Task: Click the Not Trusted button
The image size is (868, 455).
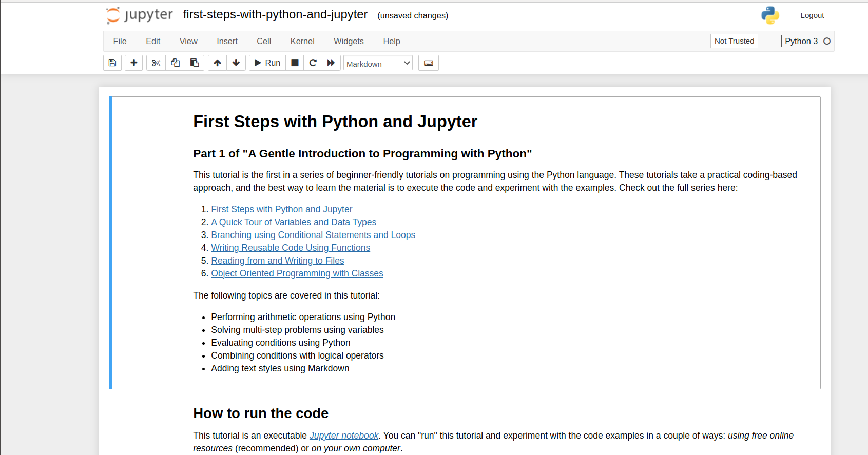Action: click(734, 41)
